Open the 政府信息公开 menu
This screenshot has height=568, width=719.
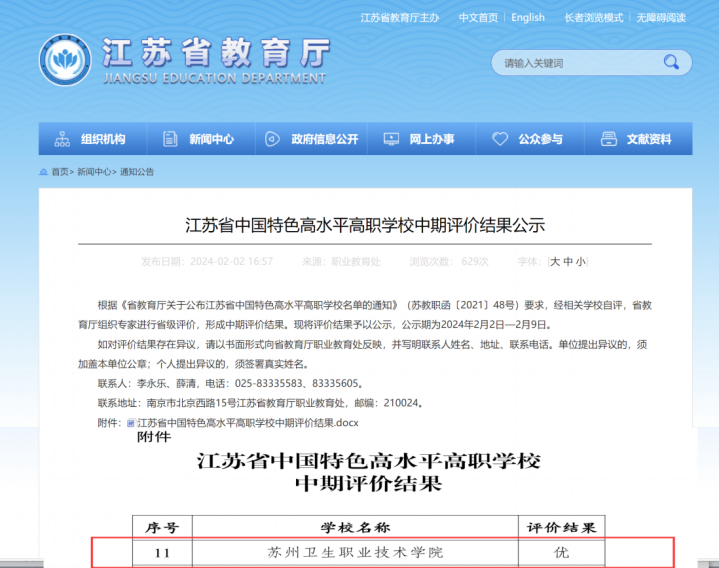(312, 139)
